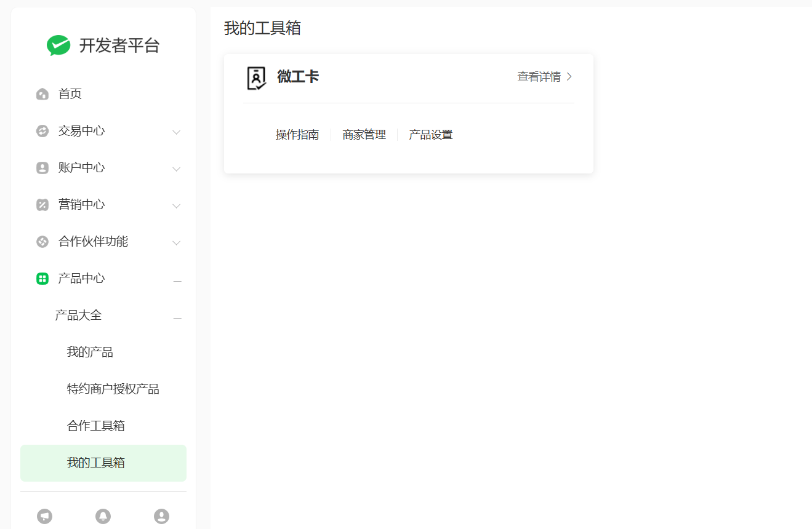Open 商家管理 link
This screenshot has width=812, height=529.
point(364,135)
